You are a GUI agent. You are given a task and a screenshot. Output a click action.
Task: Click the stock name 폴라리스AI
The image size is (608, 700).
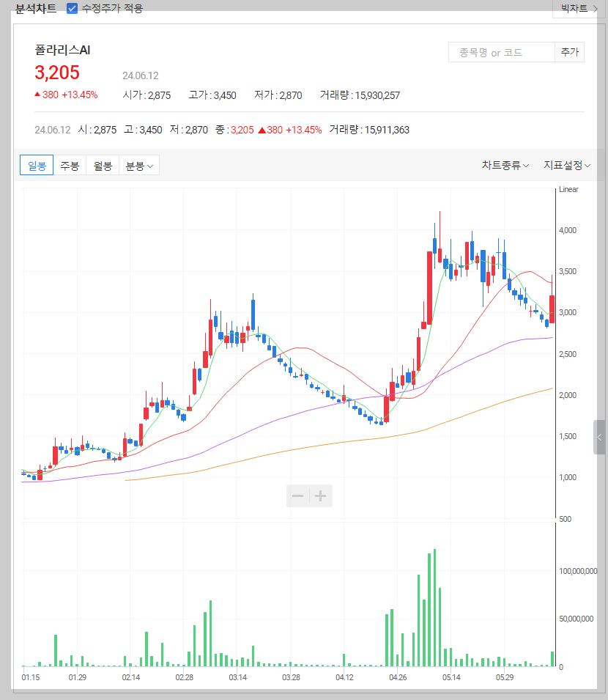point(62,50)
